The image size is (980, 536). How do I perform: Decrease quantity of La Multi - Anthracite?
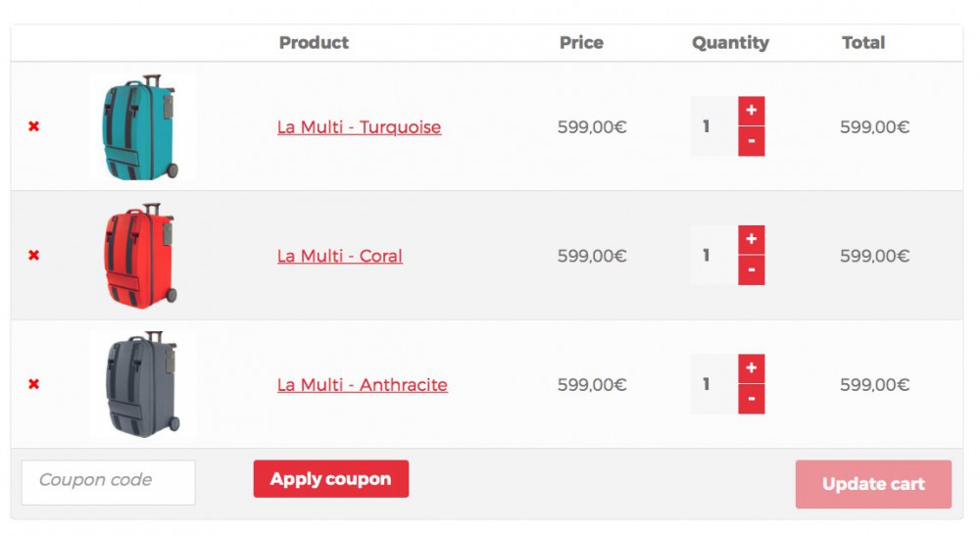(x=751, y=399)
